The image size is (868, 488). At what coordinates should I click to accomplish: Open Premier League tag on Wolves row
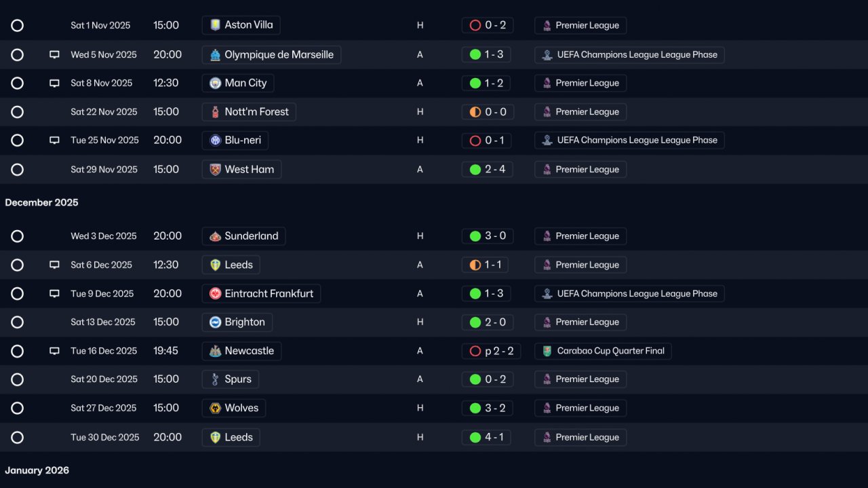[x=580, y=408]
